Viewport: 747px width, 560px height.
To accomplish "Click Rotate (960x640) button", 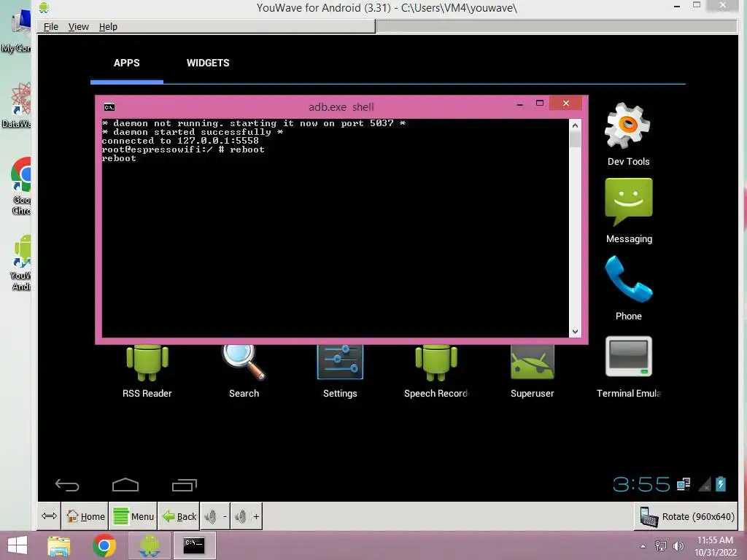I will [x=687, y=517].
